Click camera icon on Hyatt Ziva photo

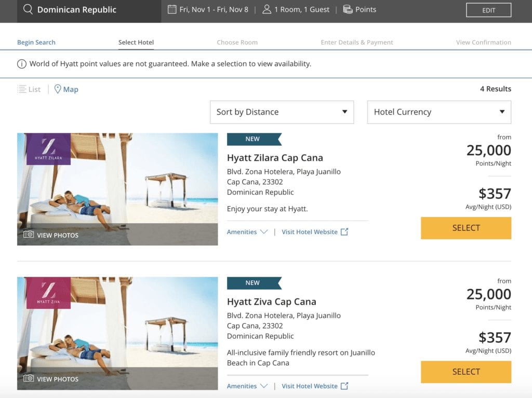[x=29, y=379]
